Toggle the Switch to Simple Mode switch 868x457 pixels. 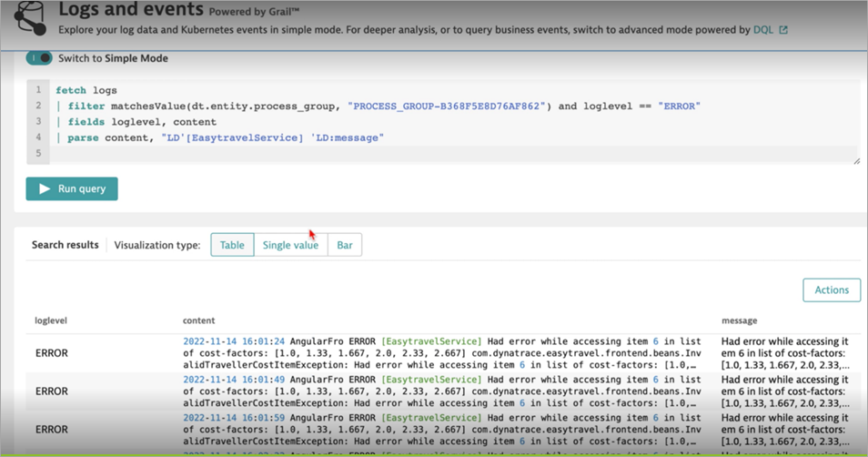[39, 58]
